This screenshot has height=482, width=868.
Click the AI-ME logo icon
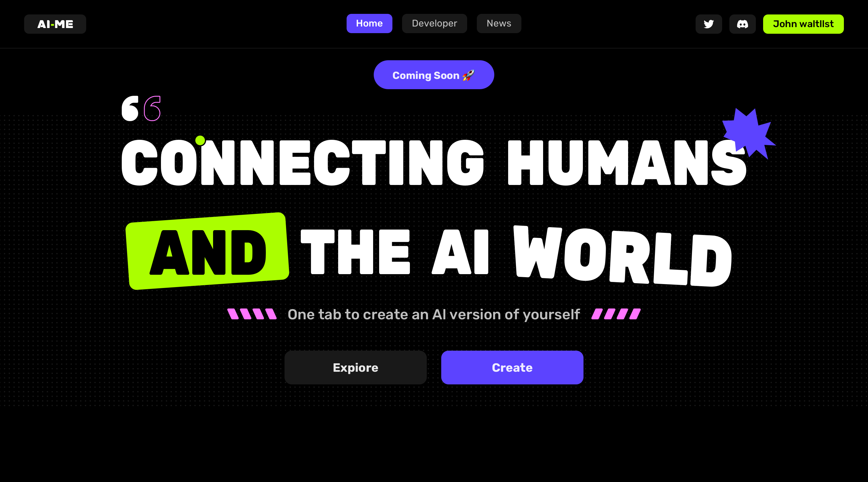[55, 24]
